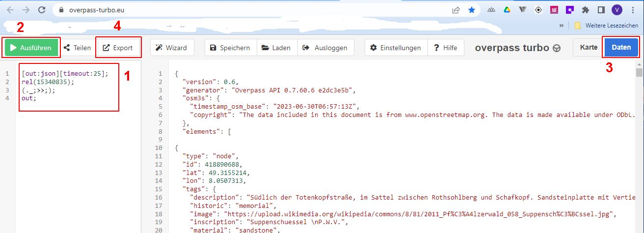Run the query with Ausführen

pyautogui.click(x=31, y=48)
